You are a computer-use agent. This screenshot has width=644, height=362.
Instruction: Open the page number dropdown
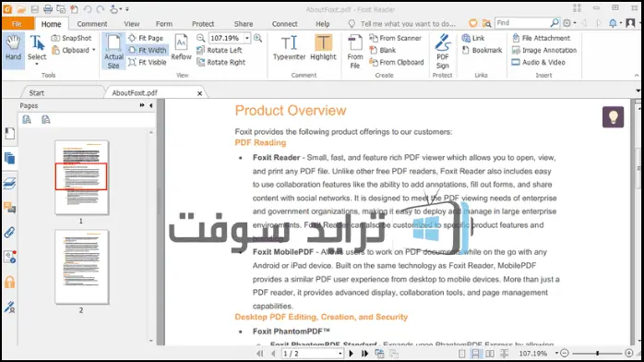(340, 354)
